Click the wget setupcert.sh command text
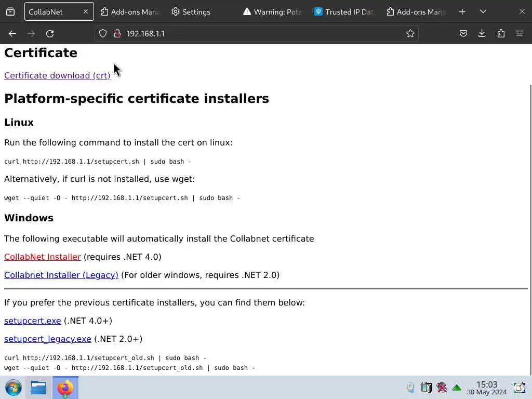532x399 pixels. 122,198
